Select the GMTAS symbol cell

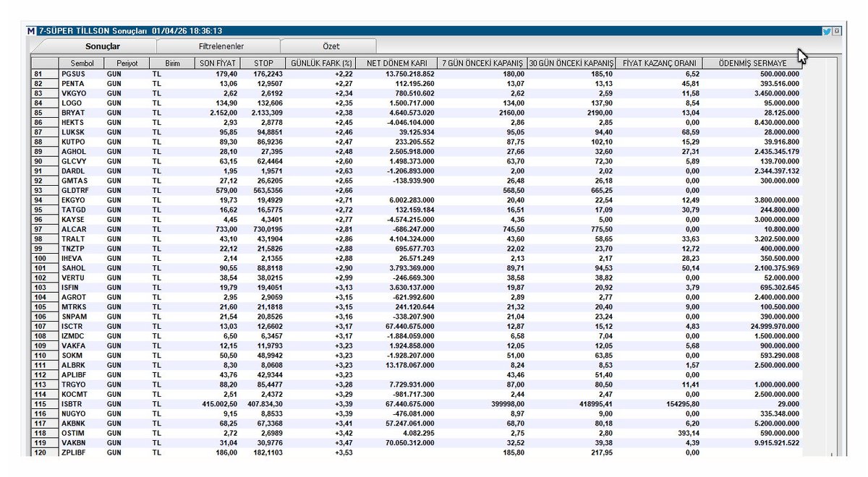point(82,181)
